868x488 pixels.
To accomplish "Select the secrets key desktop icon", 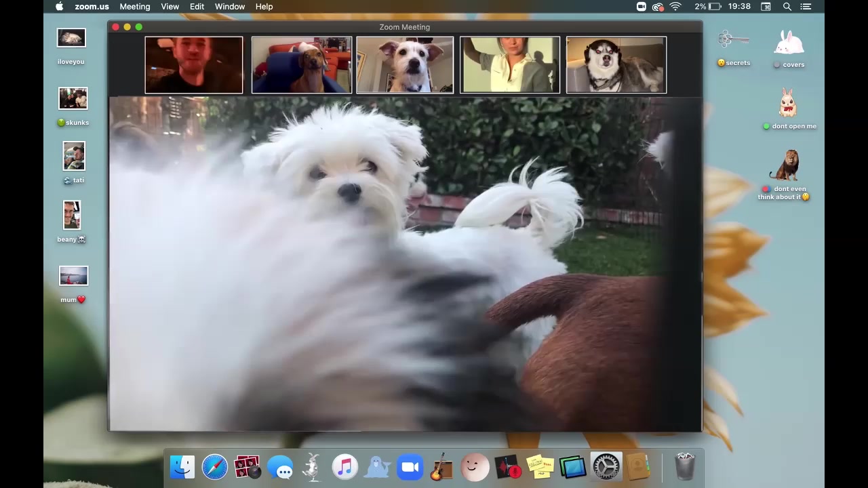I will (x=734, y=47).
